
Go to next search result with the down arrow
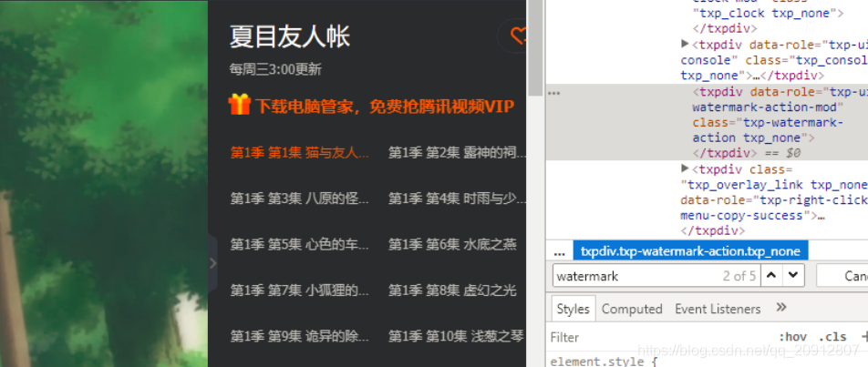pos(793,275)
